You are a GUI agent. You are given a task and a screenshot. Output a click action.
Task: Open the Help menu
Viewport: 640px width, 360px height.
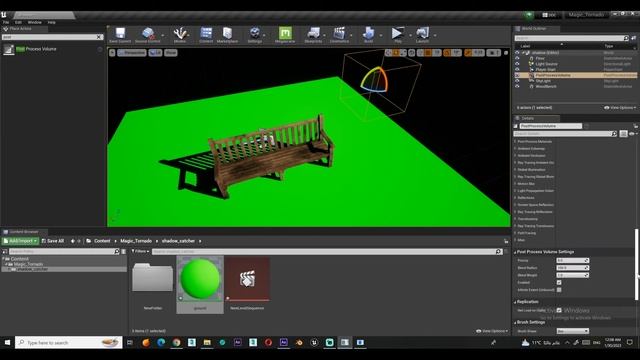pyautogui.click(x=51, y=22)
